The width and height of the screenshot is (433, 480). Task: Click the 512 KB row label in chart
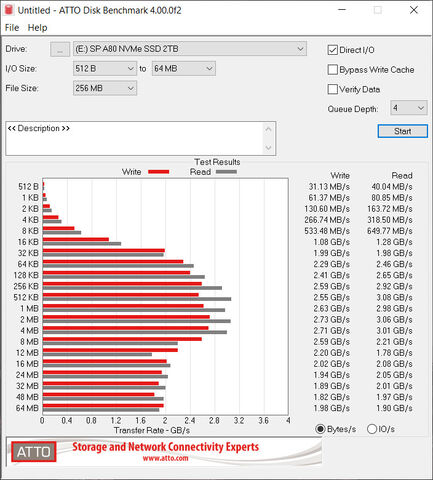(x=26, y=297)
